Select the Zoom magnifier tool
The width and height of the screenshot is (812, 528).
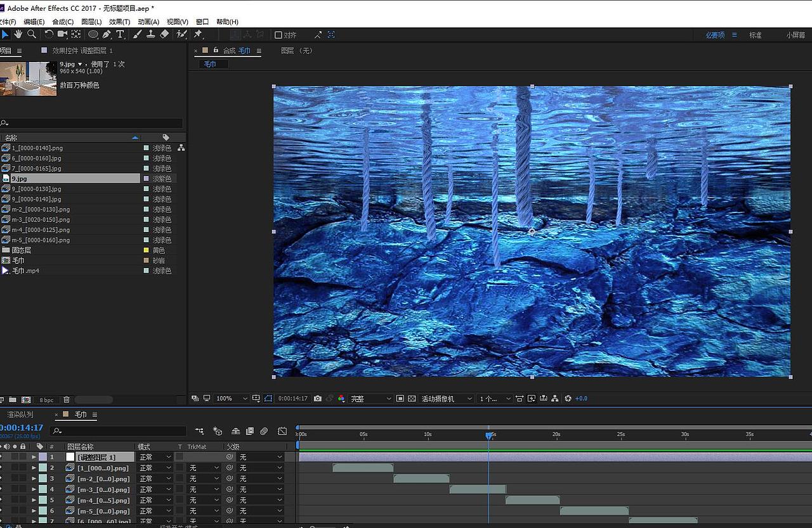(31, 34)
